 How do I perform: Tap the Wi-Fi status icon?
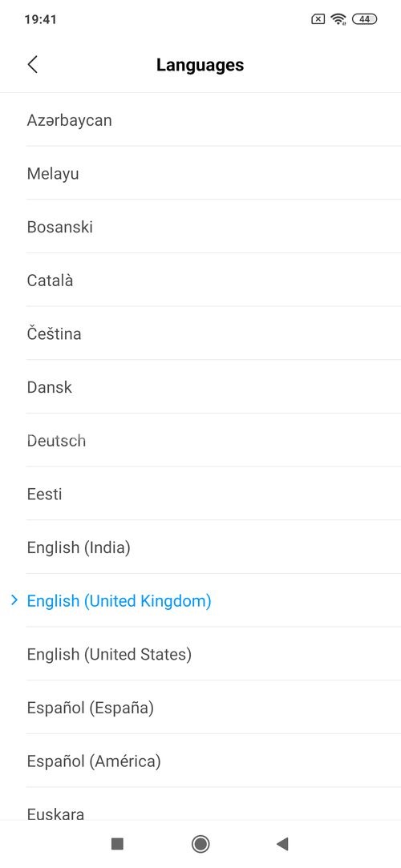click(x=338, y=19)
